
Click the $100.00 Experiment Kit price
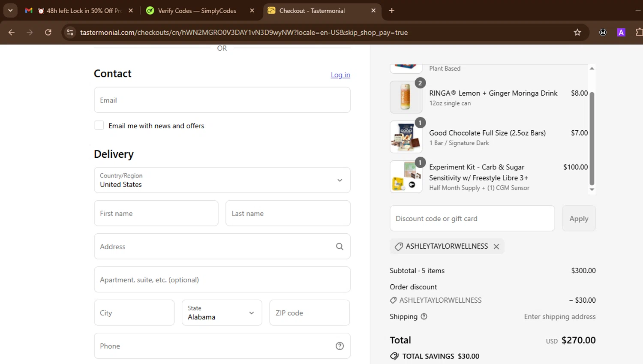click(576, 167)
